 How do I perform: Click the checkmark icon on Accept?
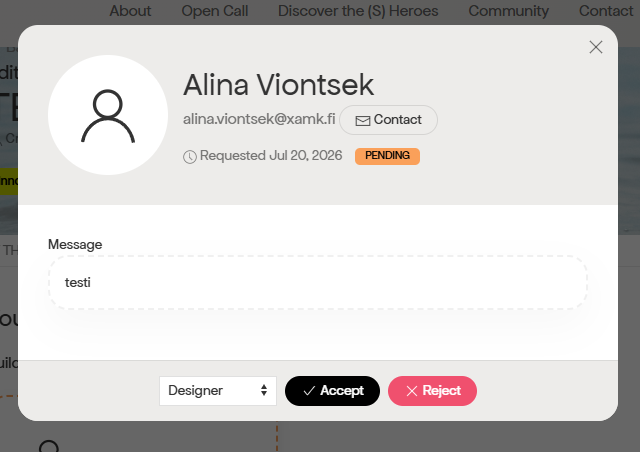click(309, 391)
